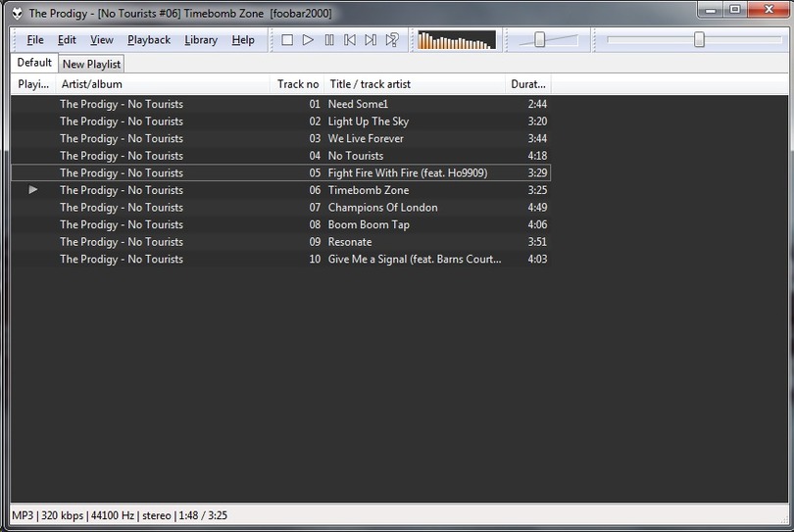Screen dimensions: 794x532
Task: Select the Resonate track
Action: pos(281,241)
